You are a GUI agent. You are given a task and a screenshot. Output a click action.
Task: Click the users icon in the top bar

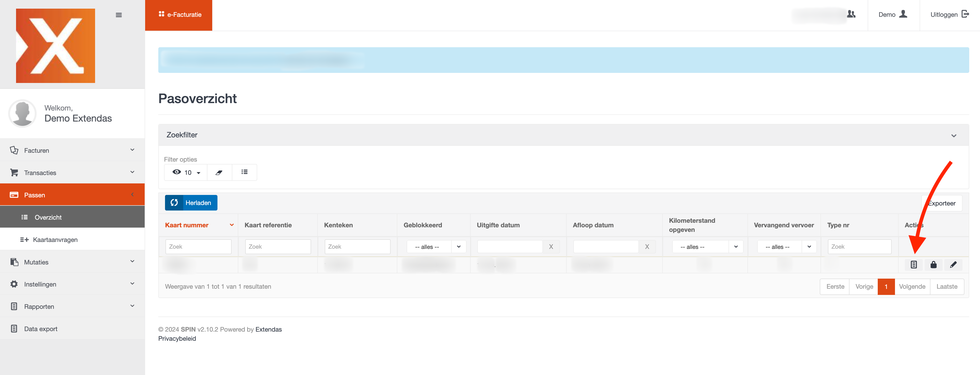click(851, 14)
